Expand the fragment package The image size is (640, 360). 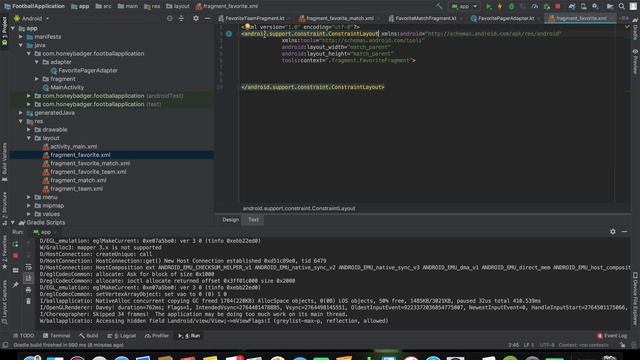[x=37, y=79]
